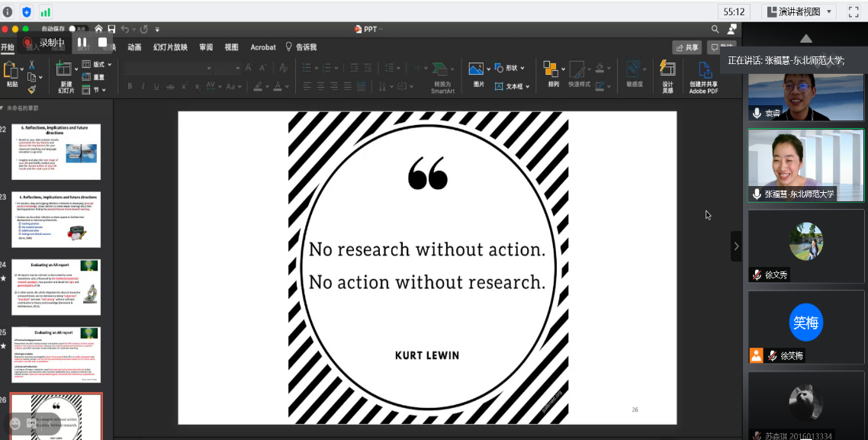Viewport: 868px width, 440px height.
Task: Pause the screen recording
Action: (x=82, y=42)
